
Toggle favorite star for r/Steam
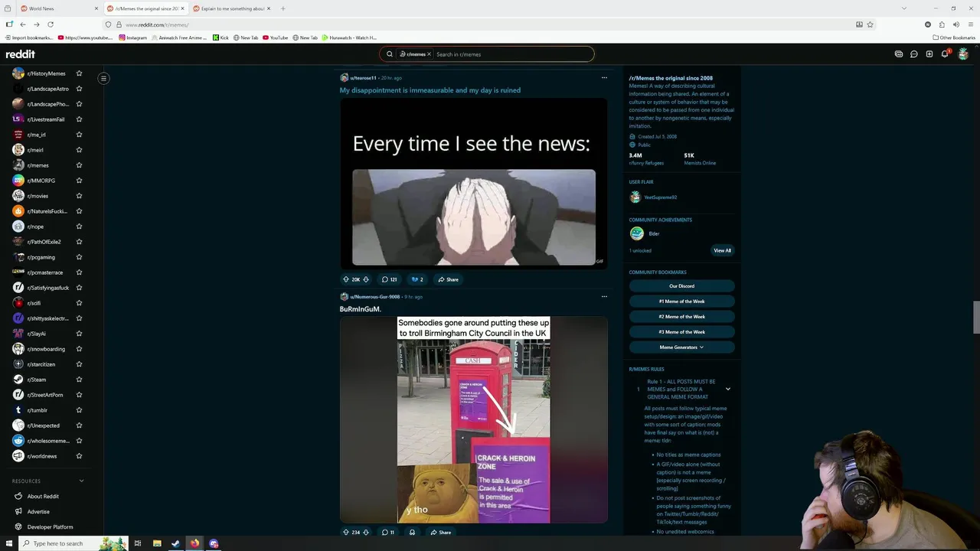pos(79,380)
